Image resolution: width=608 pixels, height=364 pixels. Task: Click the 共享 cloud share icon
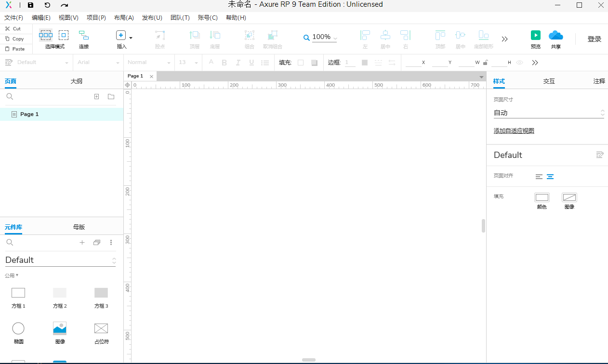556,35
